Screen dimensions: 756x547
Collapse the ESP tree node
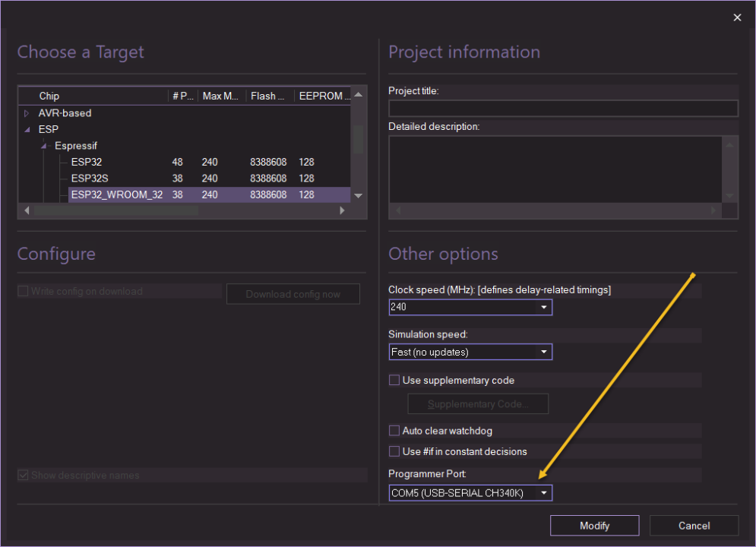pyautogui.click(x=27, y=130)
